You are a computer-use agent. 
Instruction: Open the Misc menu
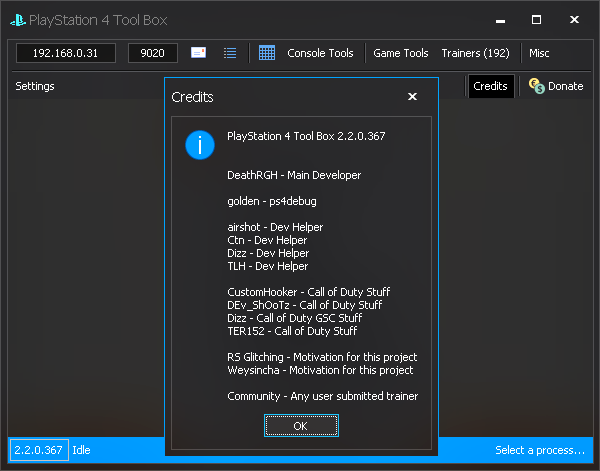pyautogui.click(x=539, y=53)
